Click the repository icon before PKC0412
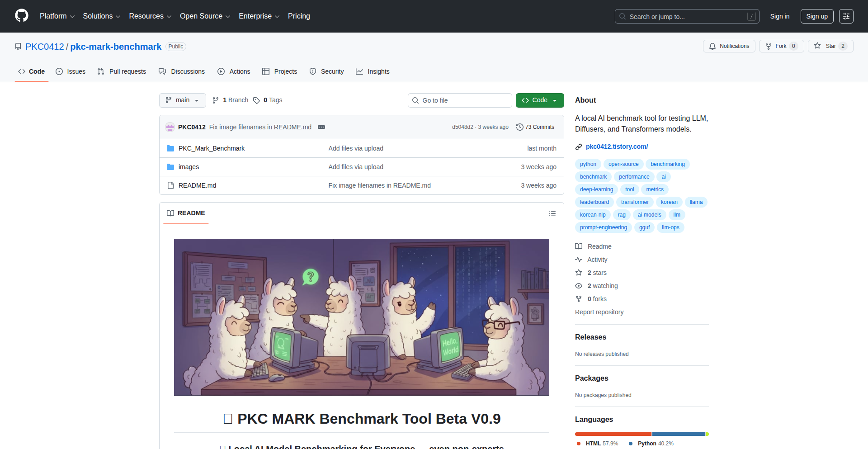Viewport: 868px width, 449px height. click(x=18, y=47)
